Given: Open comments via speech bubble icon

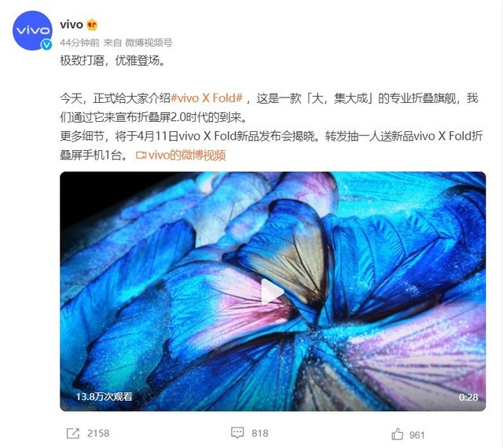Looking at the screenshot, I should click(237, 433).
